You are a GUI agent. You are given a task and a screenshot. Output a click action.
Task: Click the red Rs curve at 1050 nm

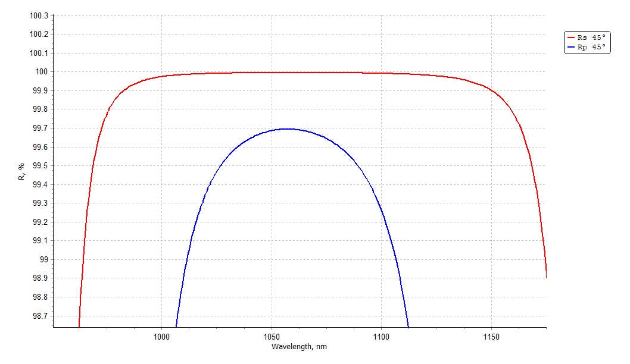[272, 73]
